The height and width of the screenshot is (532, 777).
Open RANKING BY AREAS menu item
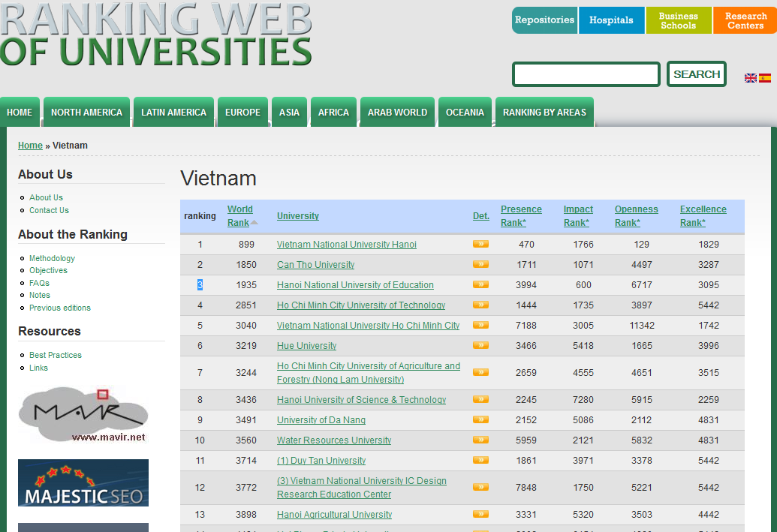[x=544, y=113]
